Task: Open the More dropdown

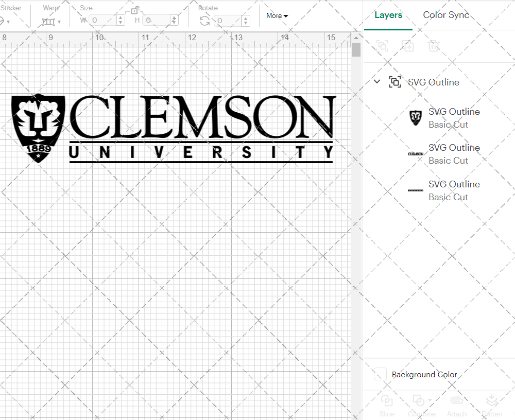Action: click(x=277, y=16)
